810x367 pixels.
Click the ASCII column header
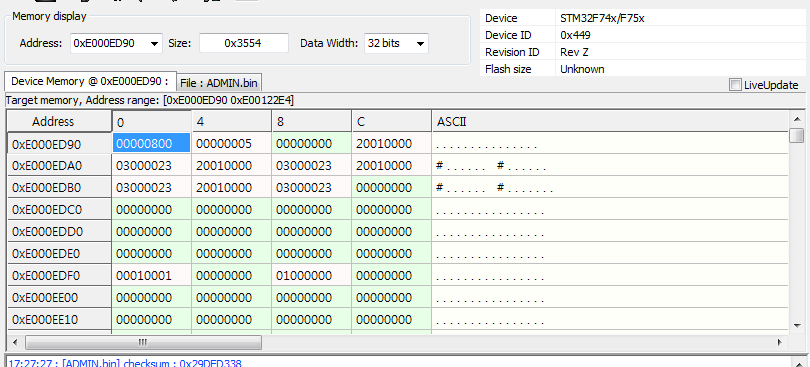tap(611, 122)
